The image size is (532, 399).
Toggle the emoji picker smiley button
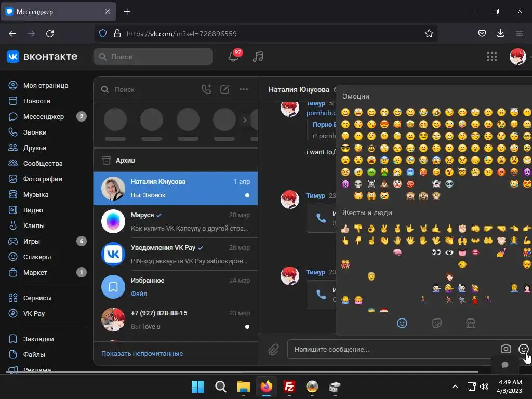(523, 349)
